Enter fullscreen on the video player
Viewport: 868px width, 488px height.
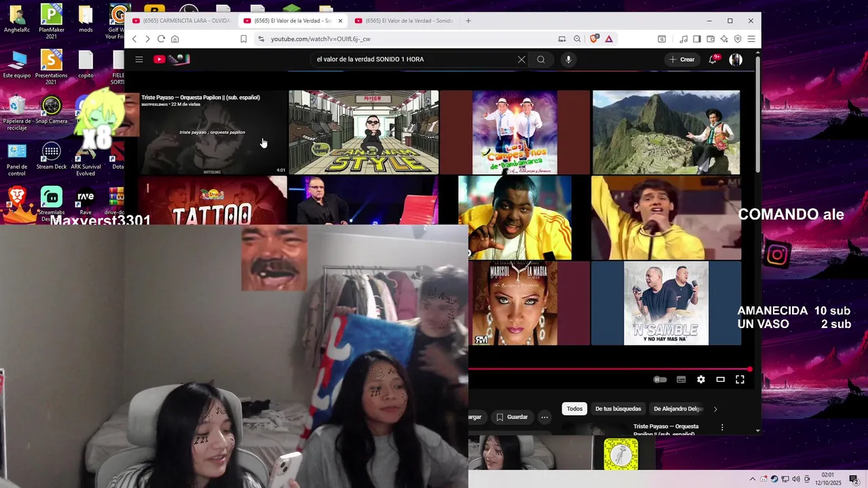[740, 380]
